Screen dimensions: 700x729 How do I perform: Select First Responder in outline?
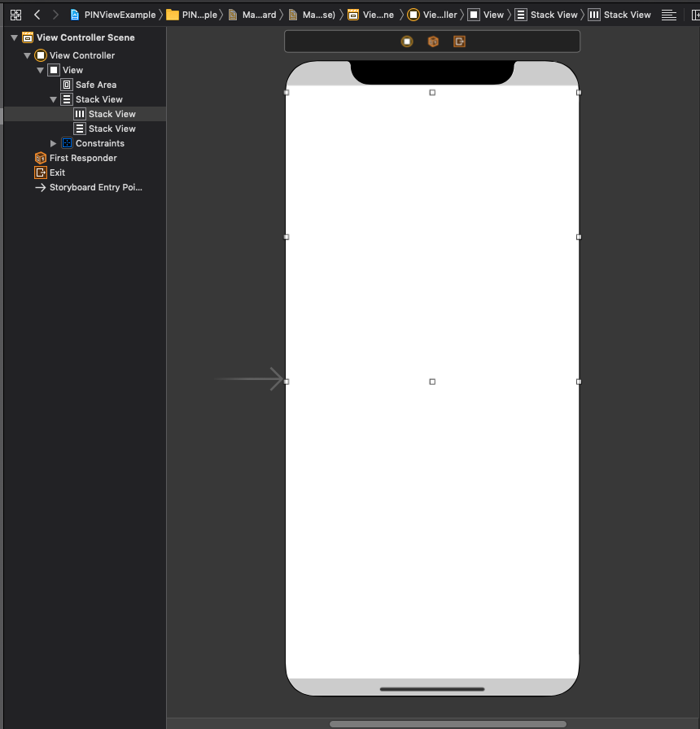click(85, 158)
